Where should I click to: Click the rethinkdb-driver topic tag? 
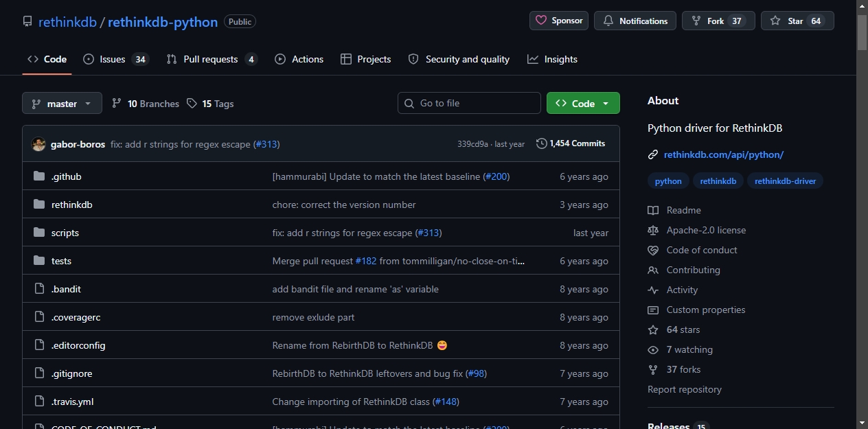point(785,181)
